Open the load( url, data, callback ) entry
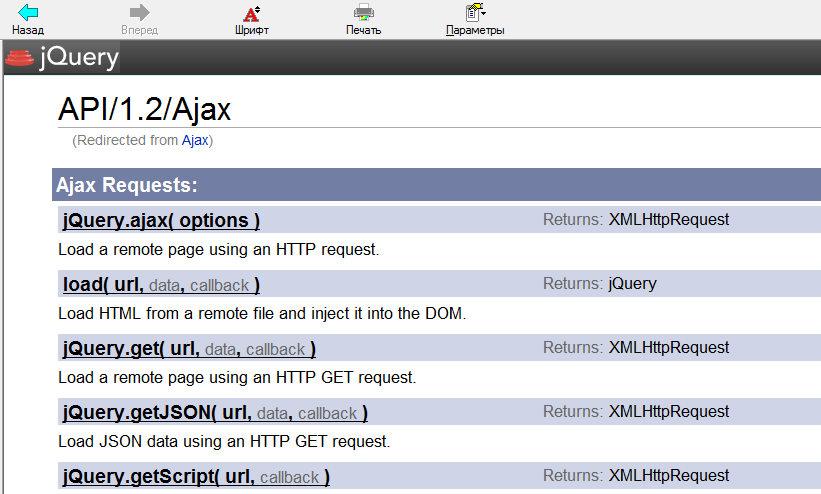821x494 pixels. point(161,284)
